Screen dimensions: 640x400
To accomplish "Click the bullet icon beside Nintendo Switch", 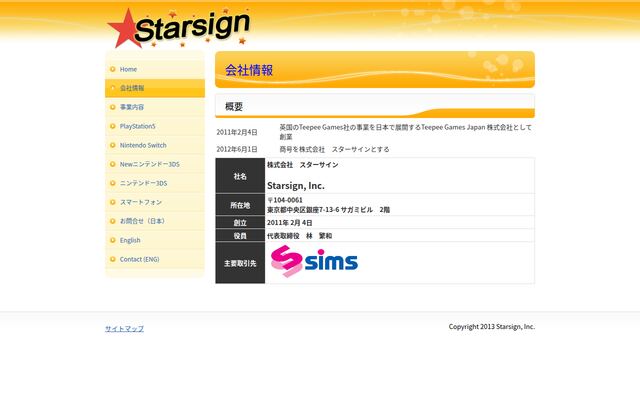I will point(113,145).
